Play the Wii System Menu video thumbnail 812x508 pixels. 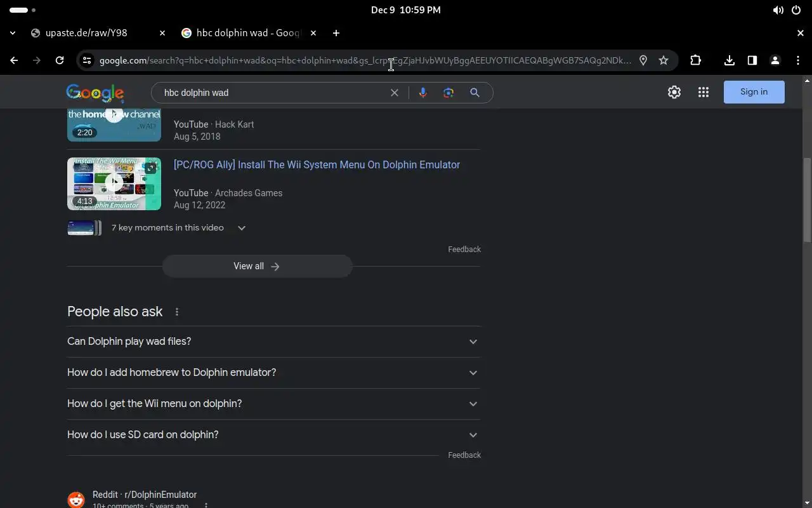pos(114,184)
